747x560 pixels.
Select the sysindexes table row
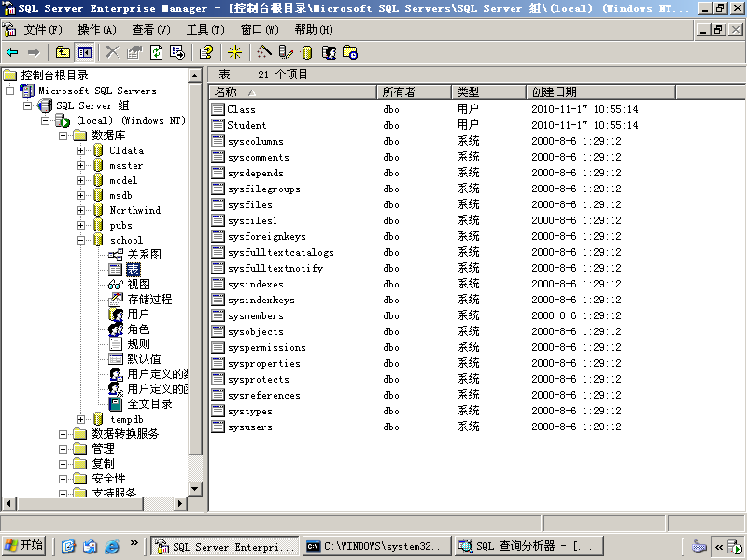click(476, 285)
